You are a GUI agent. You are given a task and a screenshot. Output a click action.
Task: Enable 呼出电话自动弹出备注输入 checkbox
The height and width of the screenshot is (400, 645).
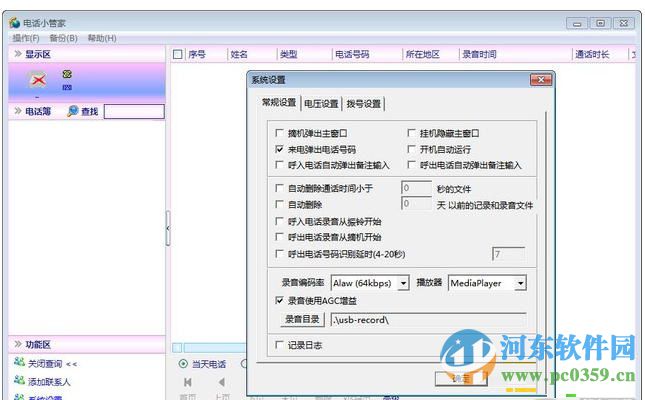(411, 165)
